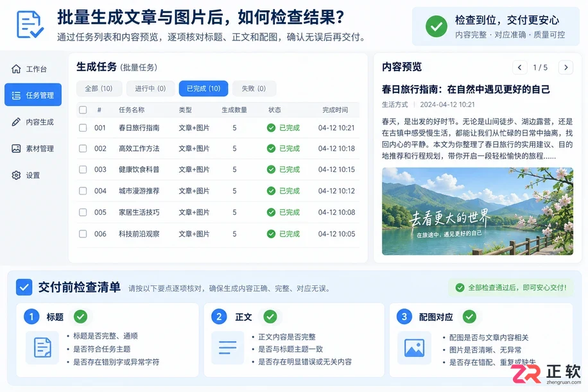Click task name 城市漫游推荐
588x392 pixels.
point(139,191)
